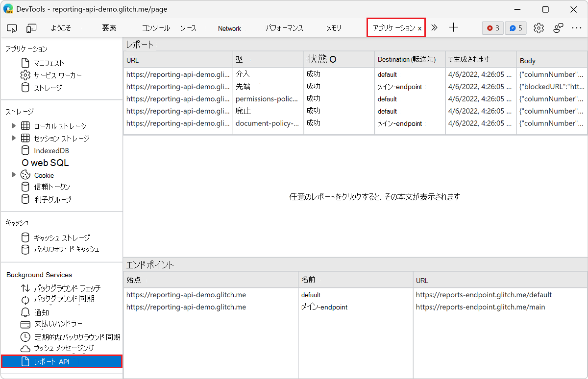Open hidden panels via chevron button

pyautogui.click(x=434, y=28)
